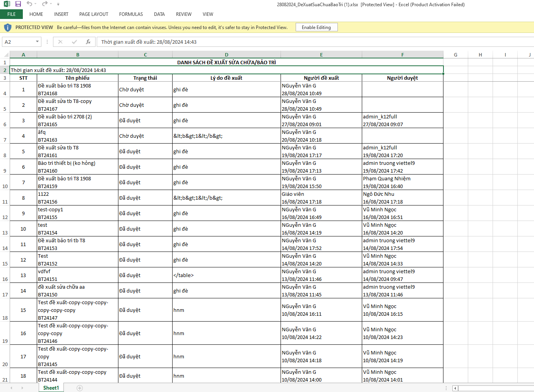Click the Select All corner triangle
The width and height of the screenshot is (534, 392).
pyautogui.click(x=6, y=55)
